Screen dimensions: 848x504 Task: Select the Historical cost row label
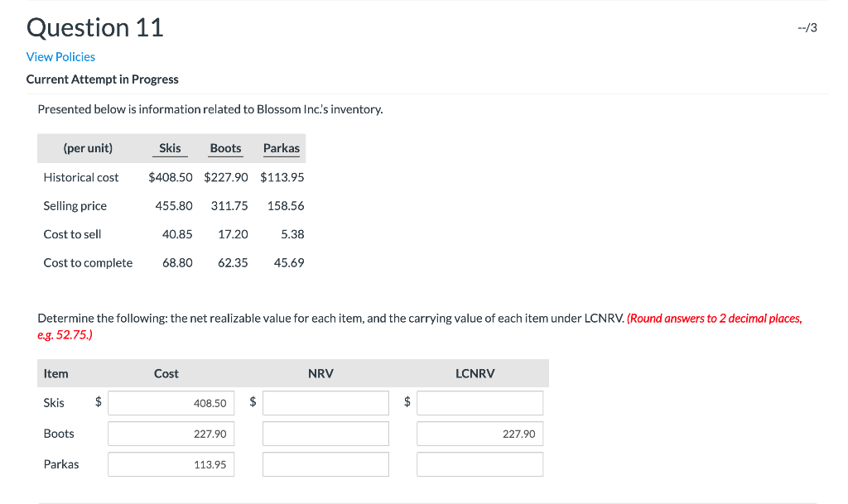pos(80,177)
